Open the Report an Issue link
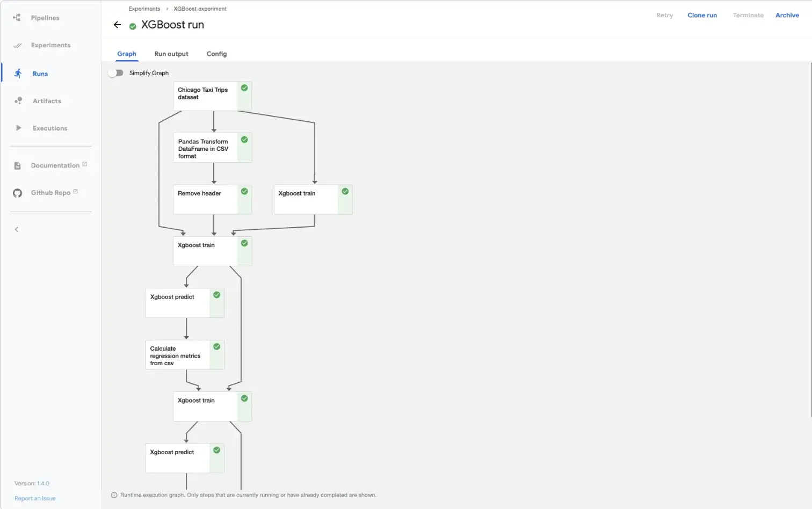The height and width of the screenshot is (509, 812). click(x=35, y=498)
